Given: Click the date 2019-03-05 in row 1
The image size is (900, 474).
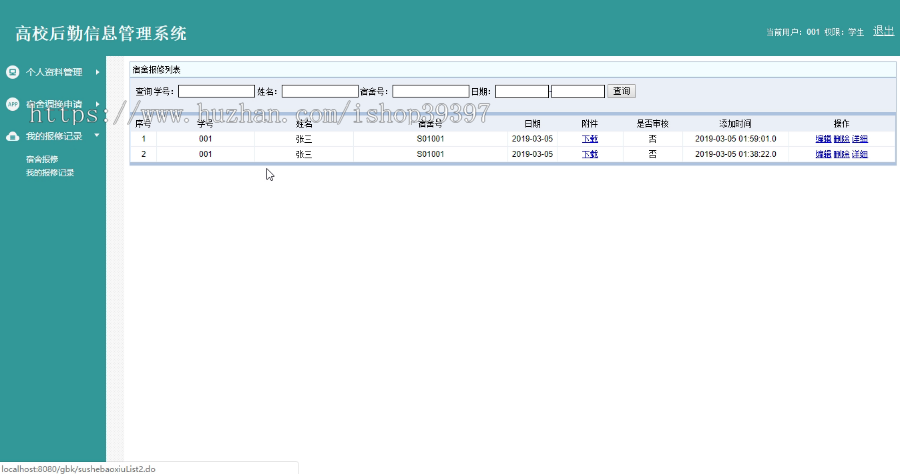Looking at the screenshot, I should click(x=532, y=139).
